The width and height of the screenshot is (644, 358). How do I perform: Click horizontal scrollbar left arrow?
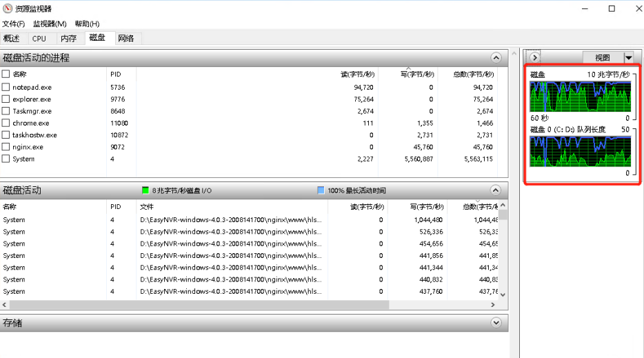point(5,305)
